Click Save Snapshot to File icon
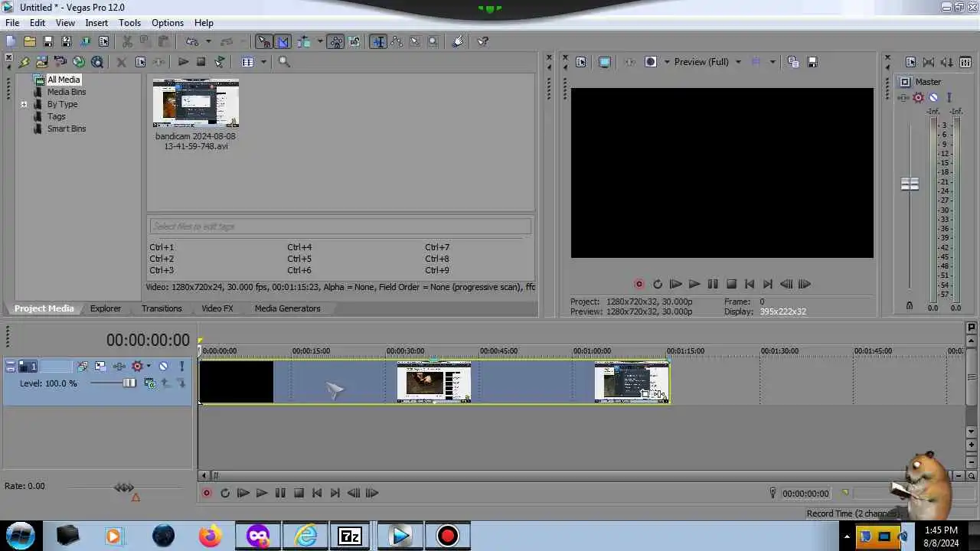This screenshot has height=551, width=980. click(812, 62)
